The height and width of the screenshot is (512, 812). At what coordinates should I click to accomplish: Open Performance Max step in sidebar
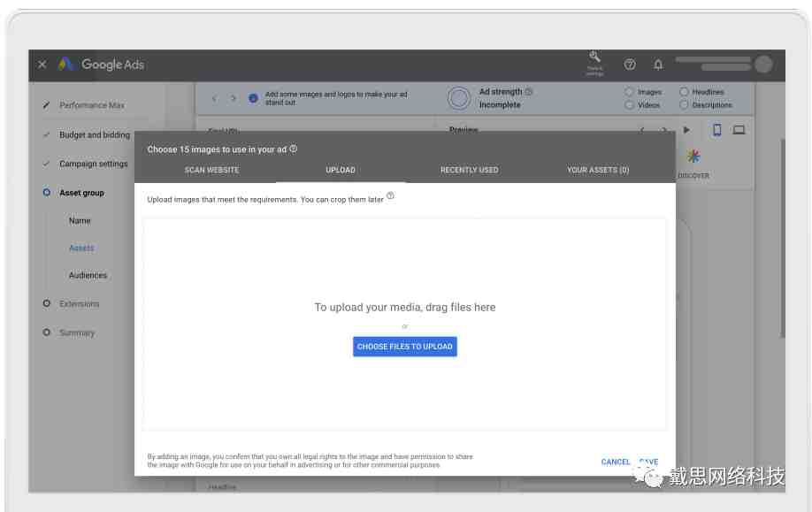tap(92, 105)
